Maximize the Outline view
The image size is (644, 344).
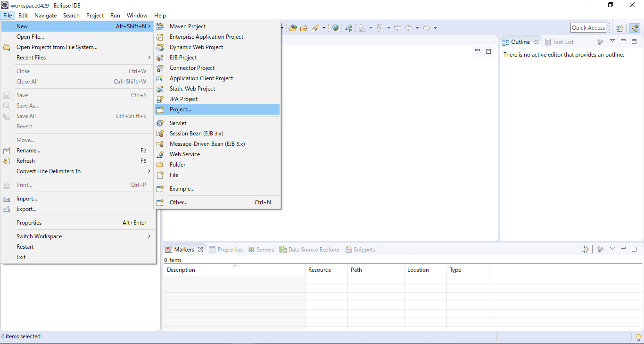tap(634, 42)
